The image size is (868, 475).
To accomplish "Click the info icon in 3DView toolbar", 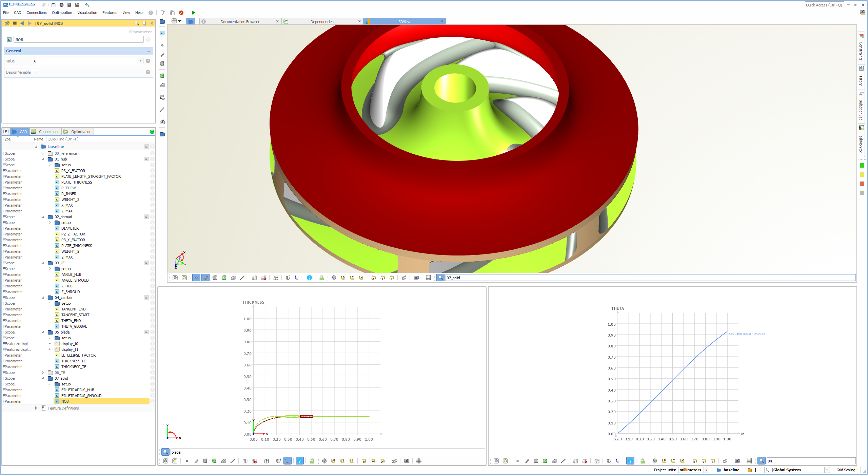I will (309, 278).
